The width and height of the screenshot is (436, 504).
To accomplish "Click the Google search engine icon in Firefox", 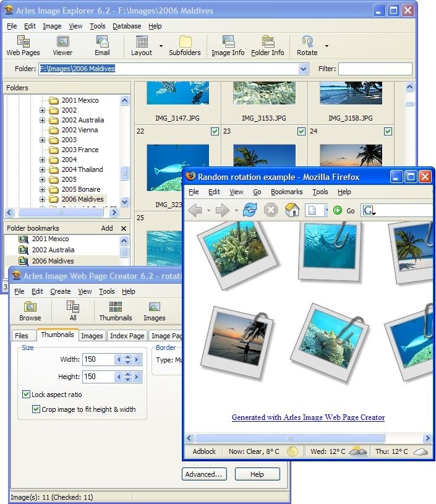I will pos(369,211).
